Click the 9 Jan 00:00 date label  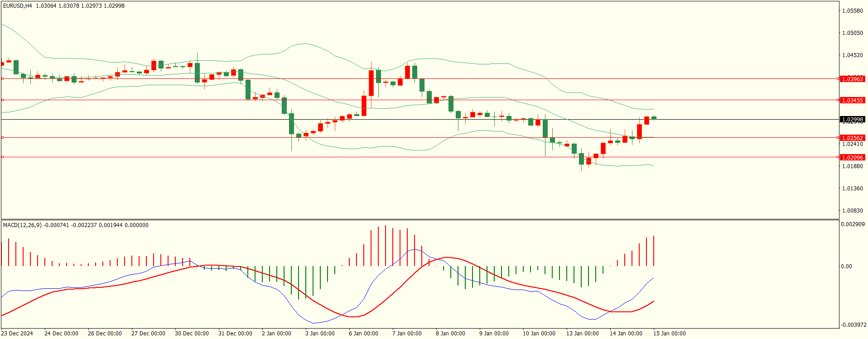[x=494, y=334]
